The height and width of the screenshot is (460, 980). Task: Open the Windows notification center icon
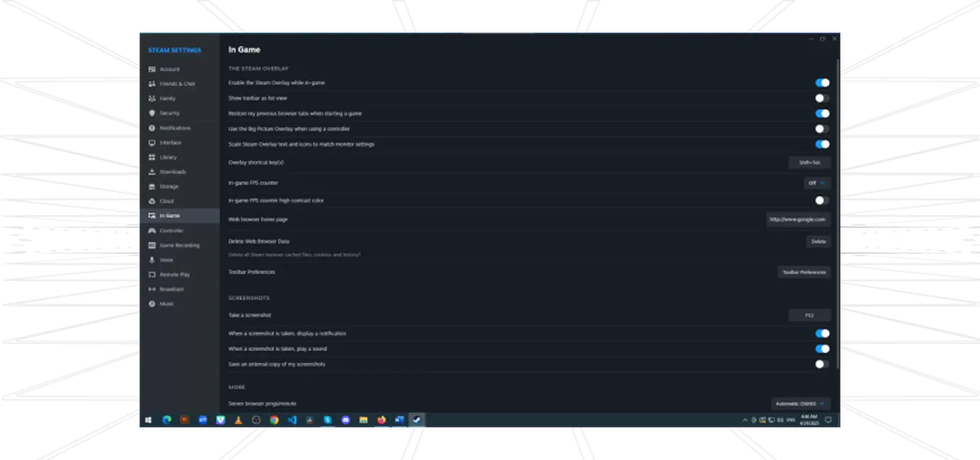(x=828, y=420)
